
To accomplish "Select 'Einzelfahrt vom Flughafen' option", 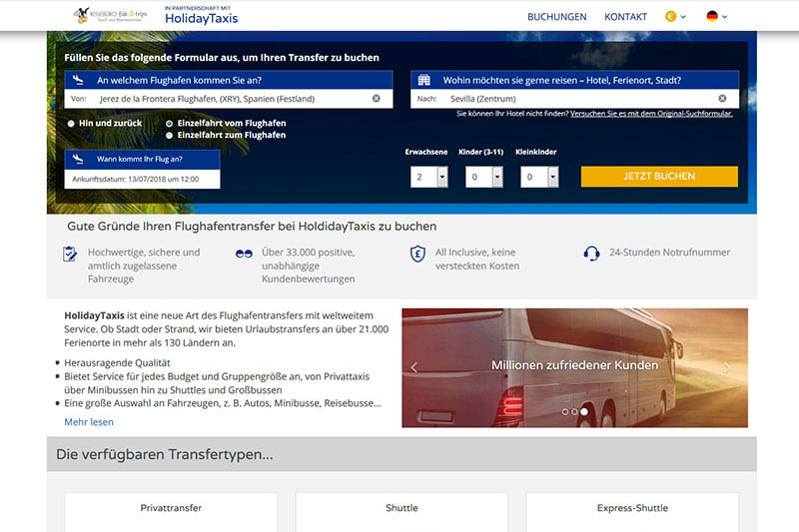I will pos(169,123).
